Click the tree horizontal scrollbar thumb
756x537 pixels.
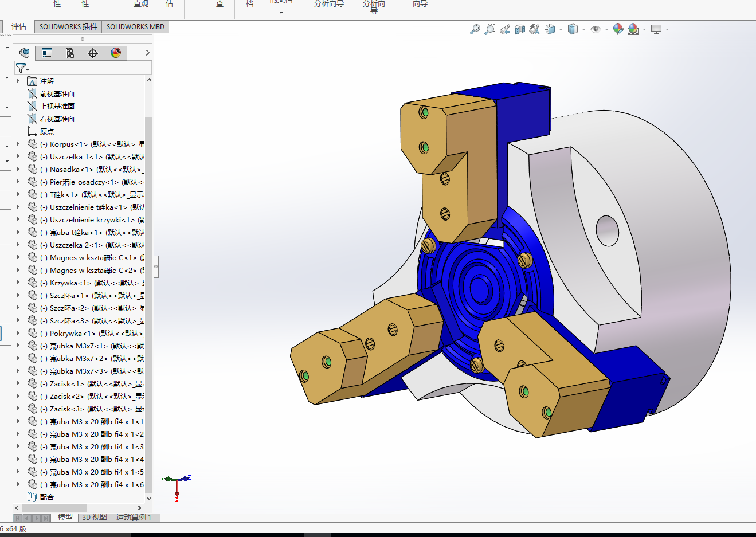coord(54,508)
